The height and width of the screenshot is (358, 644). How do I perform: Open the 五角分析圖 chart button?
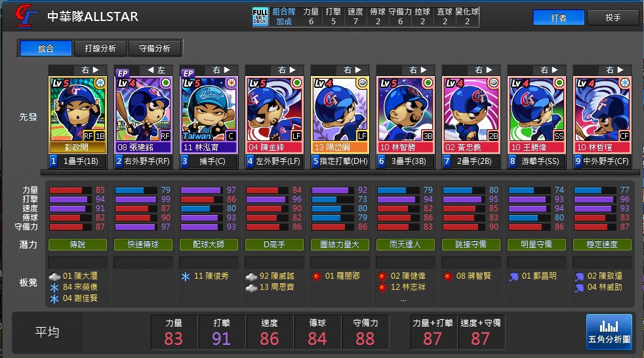pos(609,332)
